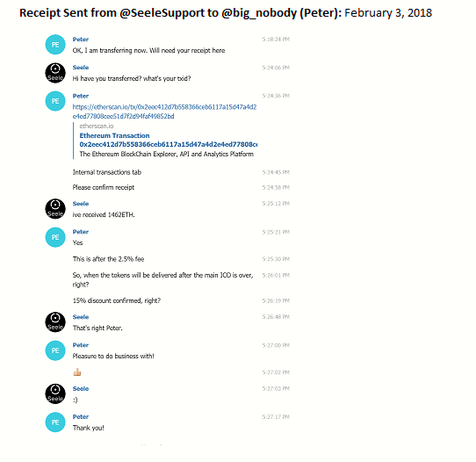Open the etherscan.io transaction URL link
The width and height of the screenshot is (476, 462).
[164, 112]
